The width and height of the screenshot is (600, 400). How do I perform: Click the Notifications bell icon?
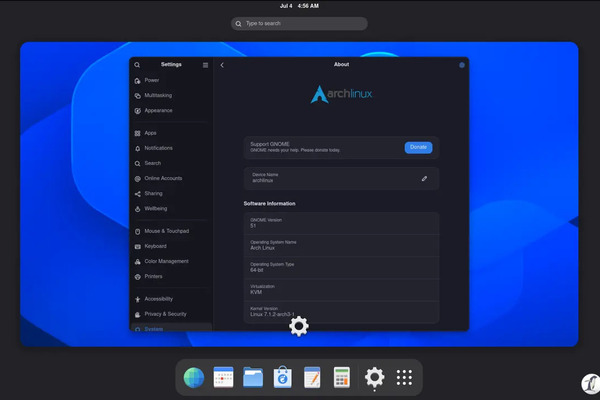tap(138, 149)
